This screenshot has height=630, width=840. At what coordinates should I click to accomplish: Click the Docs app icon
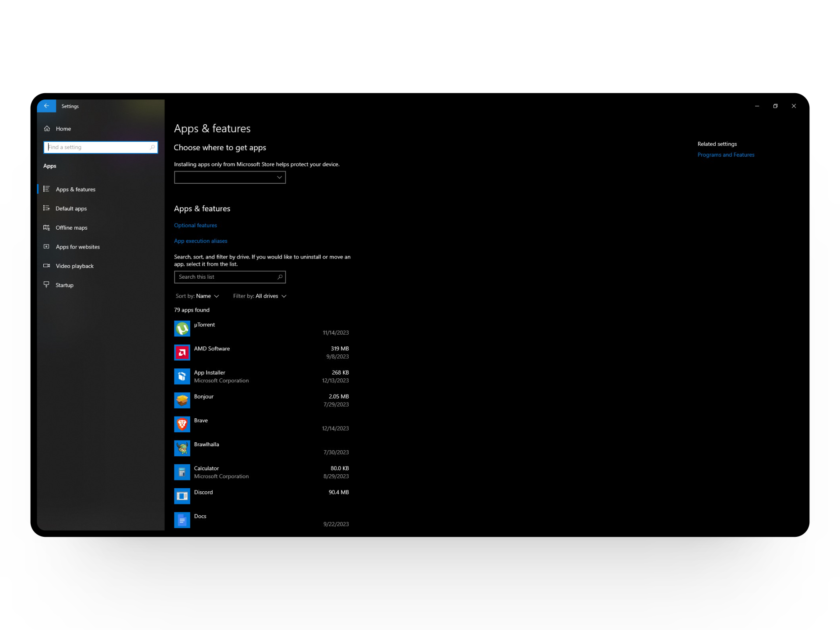(182, 520)
